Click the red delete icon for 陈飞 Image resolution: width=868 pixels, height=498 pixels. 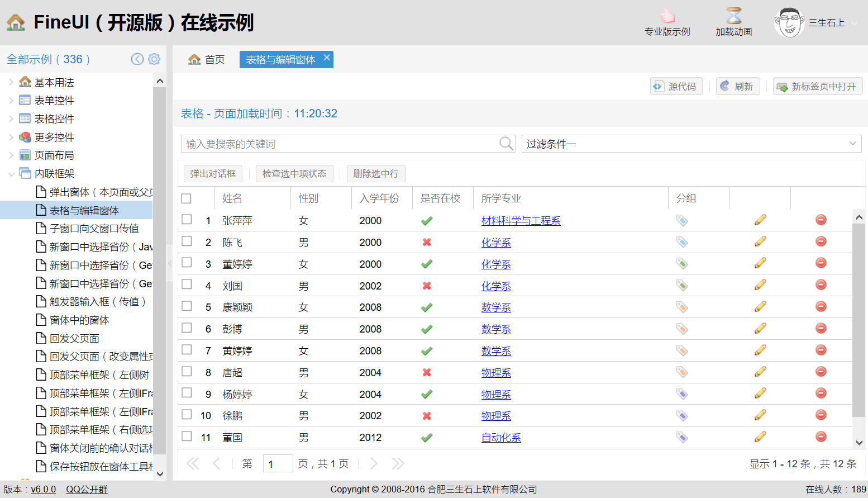(x=821, y=241)
